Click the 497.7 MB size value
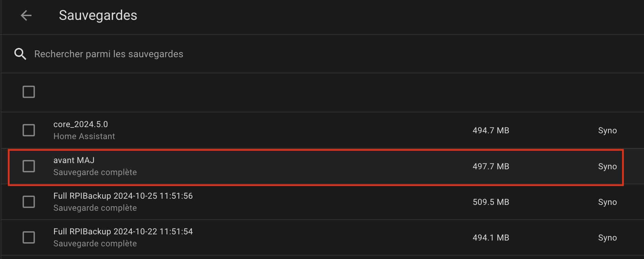644x259 pixels. (x=491, y=166)
